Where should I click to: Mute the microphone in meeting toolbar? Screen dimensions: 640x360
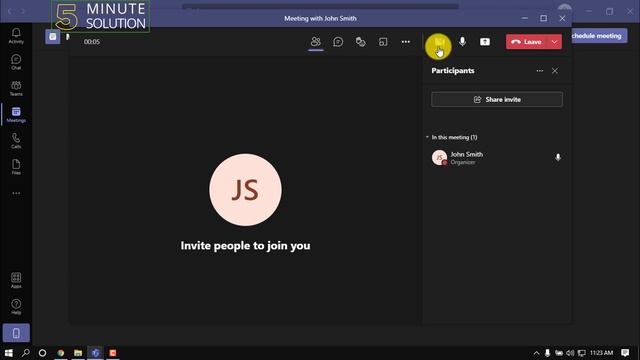pos(462,42)
